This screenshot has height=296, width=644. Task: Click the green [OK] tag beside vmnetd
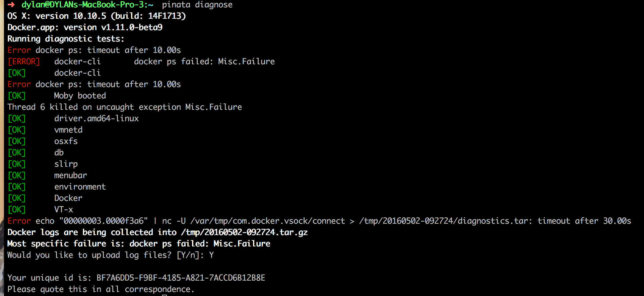[x=16, y=130]
